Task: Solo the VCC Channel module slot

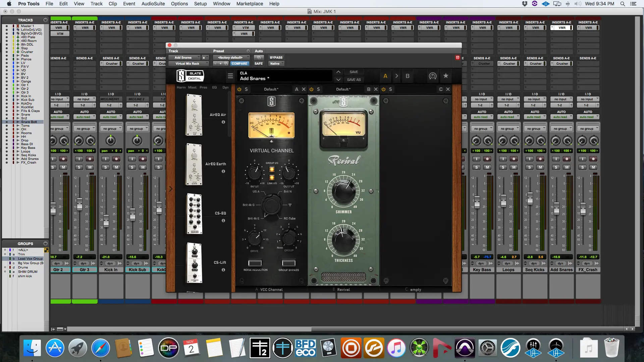Action: coord(246,89)
